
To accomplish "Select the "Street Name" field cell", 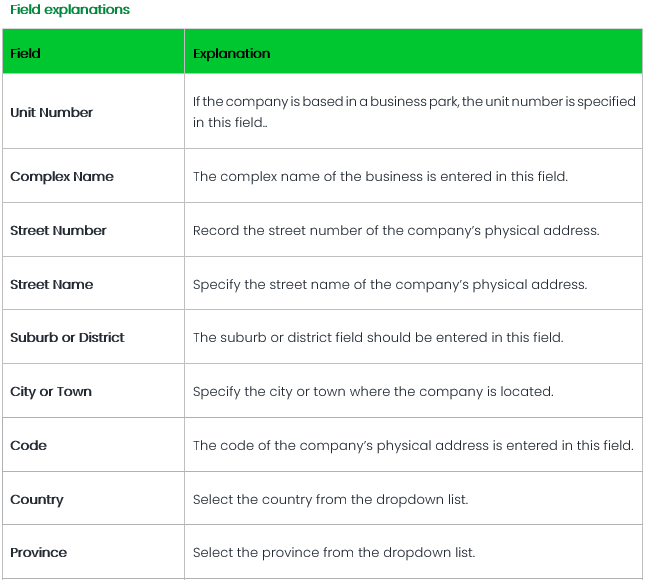I will [52, 284].
